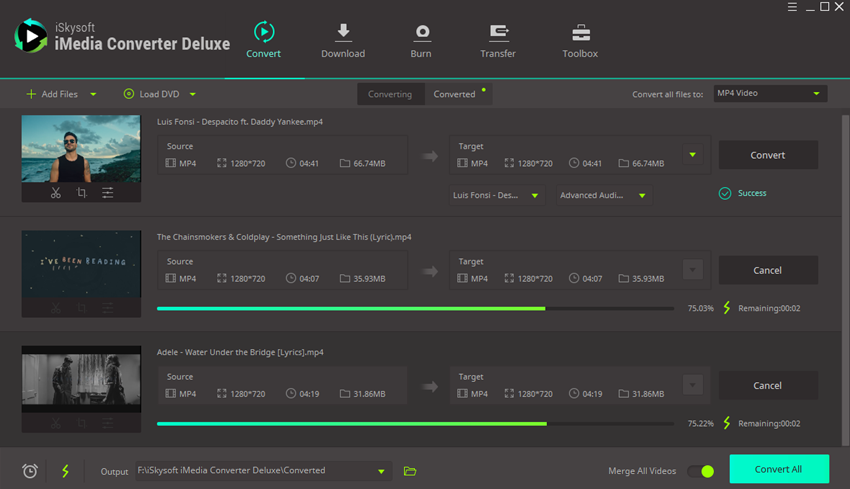Click 'Remaining:00:02' on the Adele row

pyautogui.click(x=769, y=423)
